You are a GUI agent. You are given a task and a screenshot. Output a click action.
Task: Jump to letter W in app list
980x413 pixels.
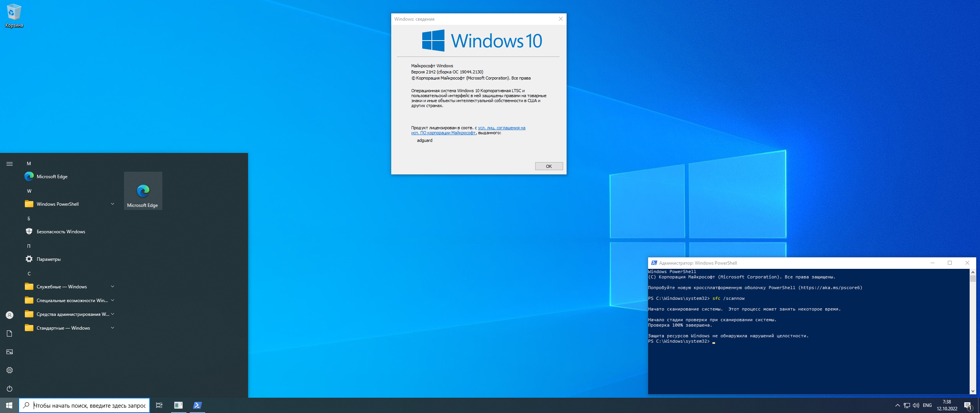[29, 191]
